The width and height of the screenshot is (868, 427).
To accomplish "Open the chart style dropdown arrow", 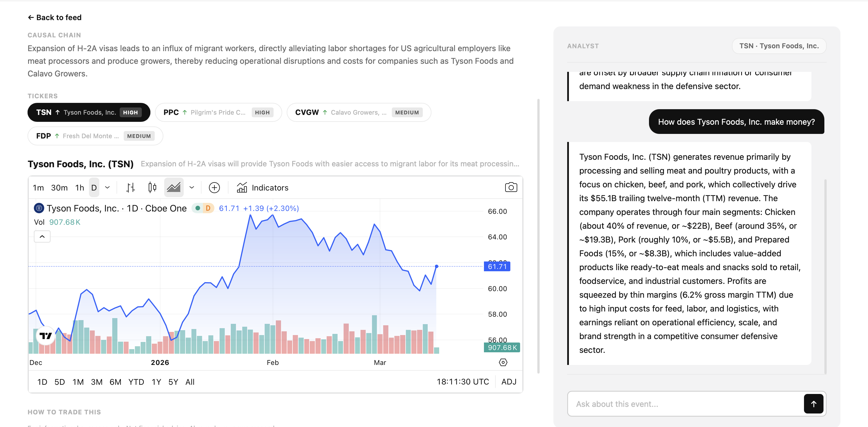I will pos(192,188).
